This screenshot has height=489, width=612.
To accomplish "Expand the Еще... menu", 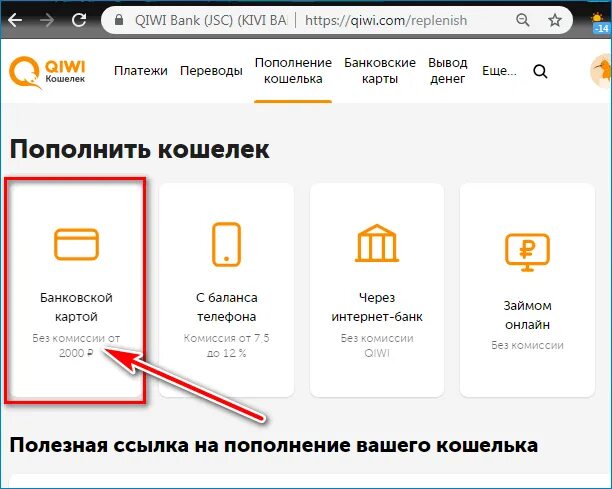I will (499, 71).
